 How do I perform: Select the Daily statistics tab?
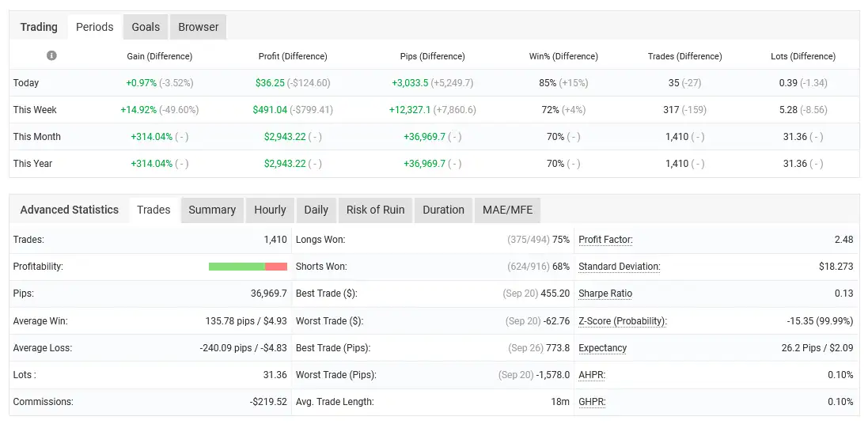(x=316, y=210)
